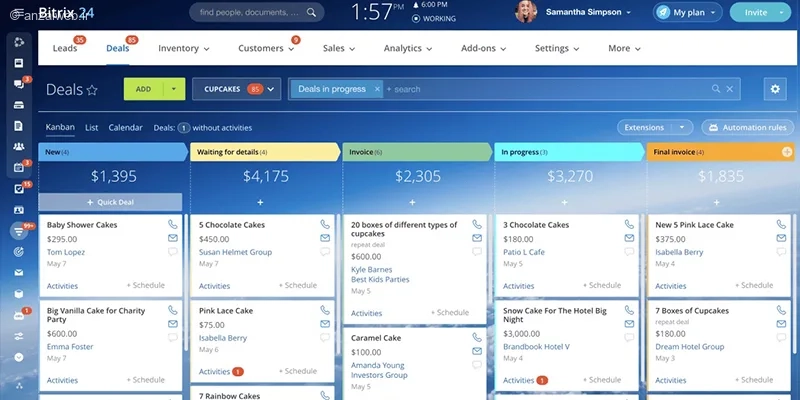The height and width of the screenshot is (400, 800).
Task: Open the Extensions dropdown arrow
Action: tap(682, 128)
